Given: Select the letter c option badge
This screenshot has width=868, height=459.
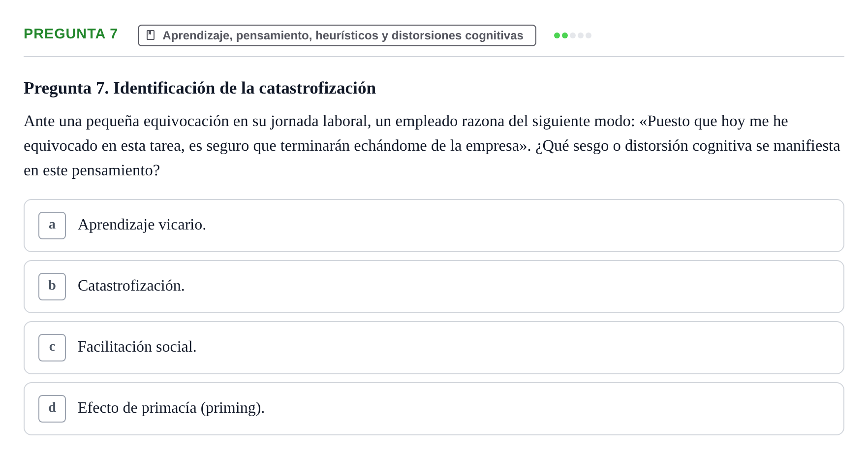Looking at the screenshot, I should click(x=52, y=348).
